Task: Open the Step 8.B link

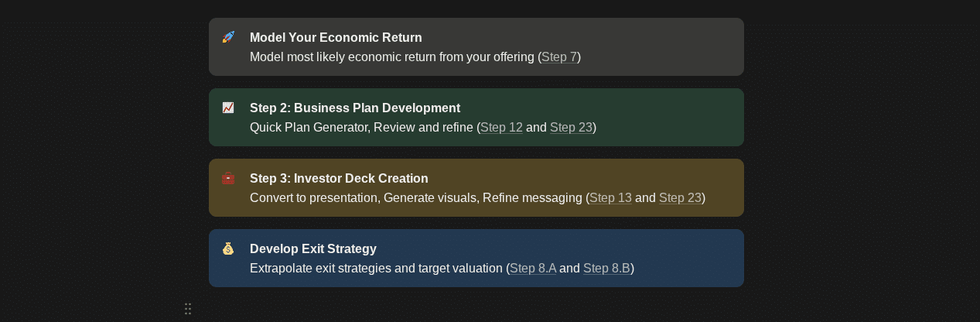Action: coord(606,268)
